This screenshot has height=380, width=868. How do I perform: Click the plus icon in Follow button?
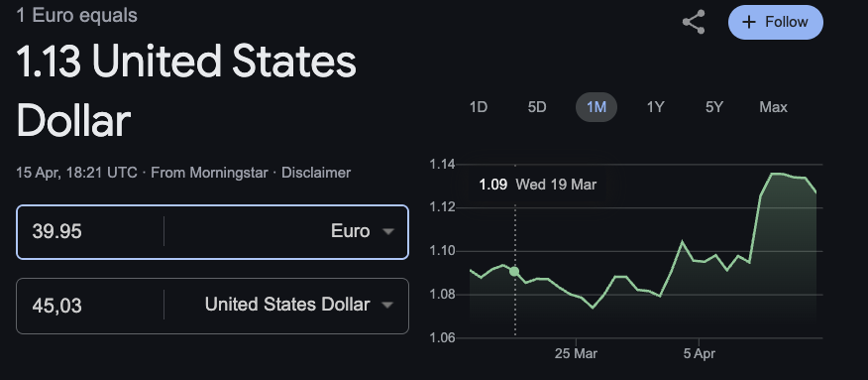pyautogui.click(x=749, y=22)
